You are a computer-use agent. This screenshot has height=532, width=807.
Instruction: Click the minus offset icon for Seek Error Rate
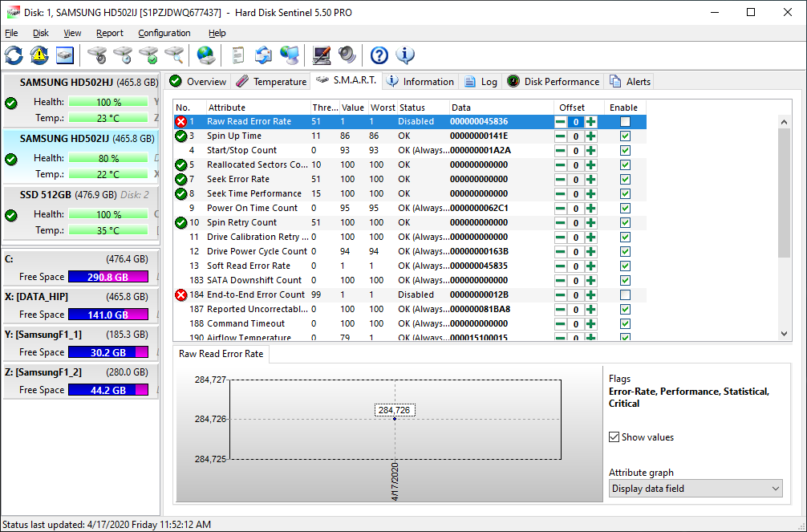click(x=561, y=179)
